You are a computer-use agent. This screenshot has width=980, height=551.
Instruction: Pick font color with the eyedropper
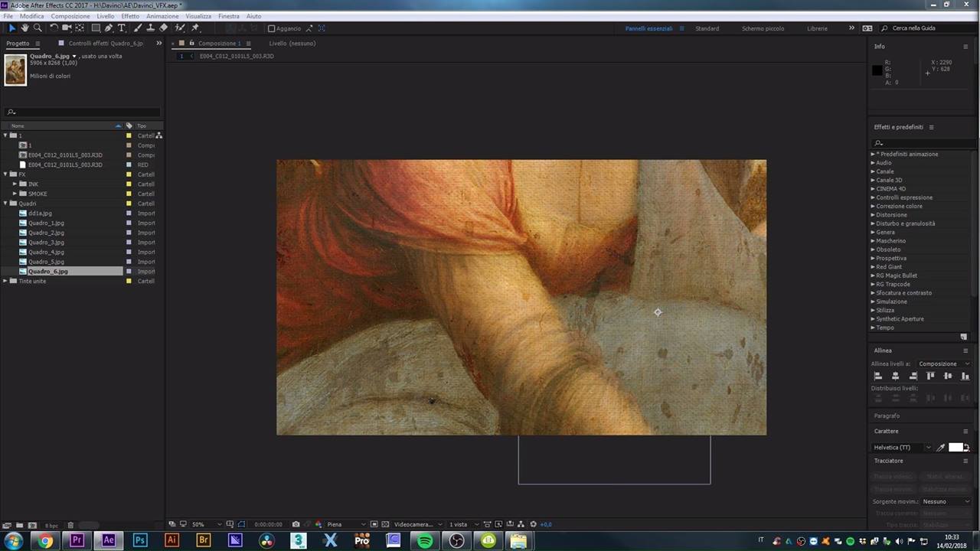tap(941, 448)
